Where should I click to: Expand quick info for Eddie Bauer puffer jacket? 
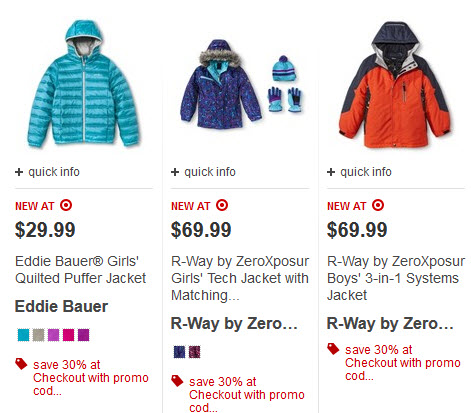point(47,172)
